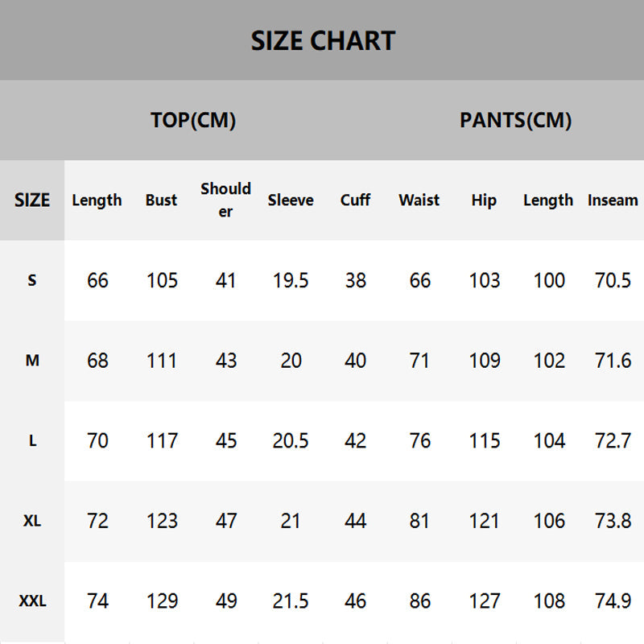Select the hip value 121 for size XL
Viewport: 644px width, 644px height.
pyautogui.click(x=484, y=521)
